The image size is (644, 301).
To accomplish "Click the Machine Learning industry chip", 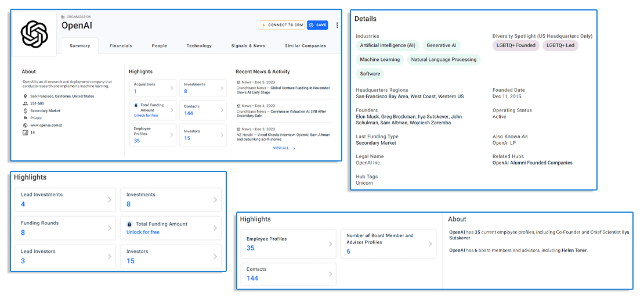I will coord(380,60).
